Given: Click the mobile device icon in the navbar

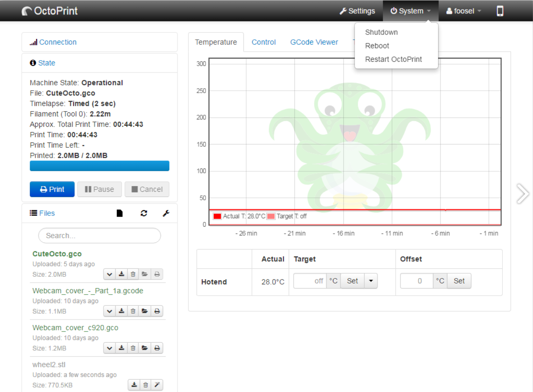Looking at the screenshot, I should (500, 11).
